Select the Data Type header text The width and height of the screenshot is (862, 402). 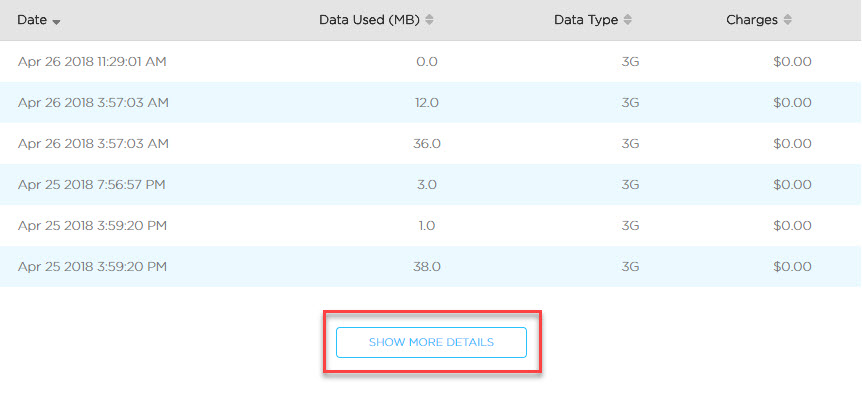(587, 20)
